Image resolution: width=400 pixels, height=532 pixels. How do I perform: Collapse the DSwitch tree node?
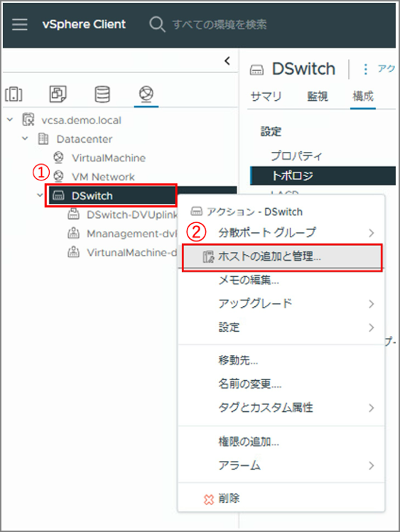tap(40, 195)
